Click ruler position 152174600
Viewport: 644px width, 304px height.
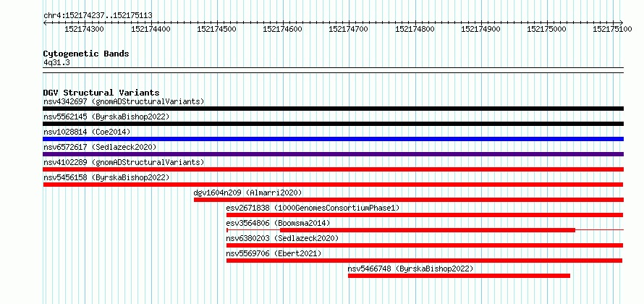(282, 29)
